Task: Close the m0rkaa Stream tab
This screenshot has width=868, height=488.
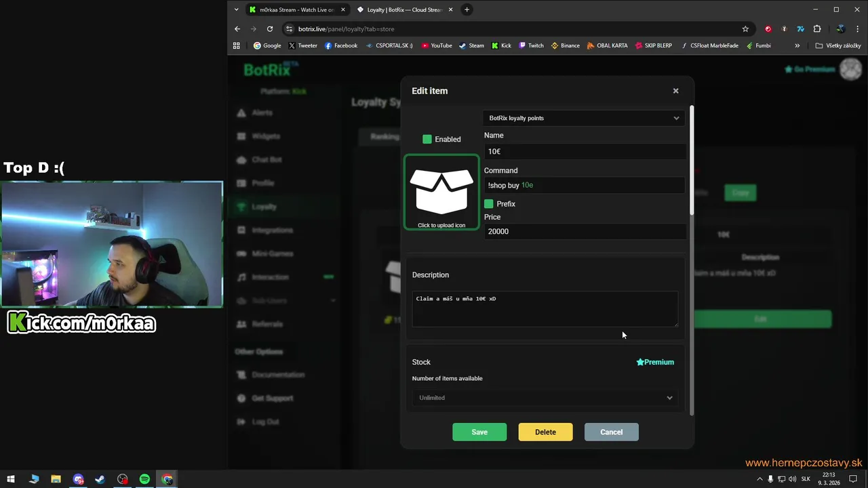Action: tap(343, 10)
